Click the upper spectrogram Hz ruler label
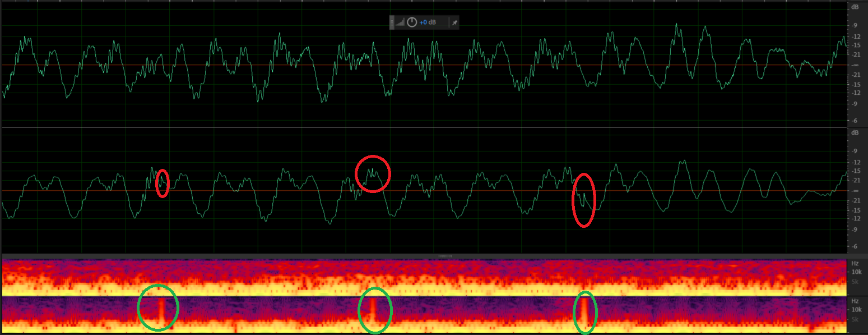Viewport: 868px width, 335px height. click(x=855, y=263)
